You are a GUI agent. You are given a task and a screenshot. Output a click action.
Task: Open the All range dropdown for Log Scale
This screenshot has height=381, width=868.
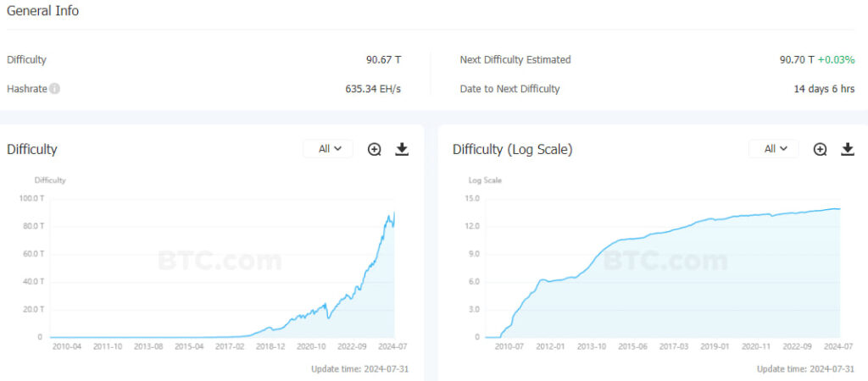click(773, 149)
